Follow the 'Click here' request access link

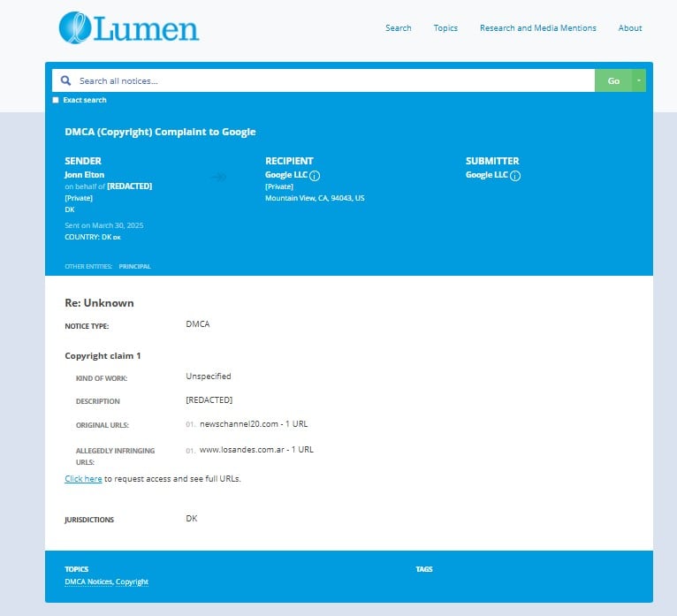[x=83, y=479]
